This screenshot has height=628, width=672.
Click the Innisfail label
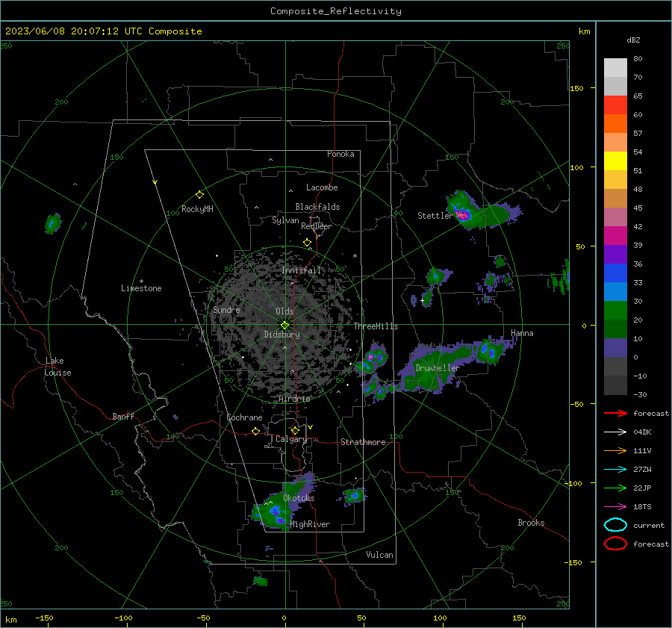(x=301, y=270)
